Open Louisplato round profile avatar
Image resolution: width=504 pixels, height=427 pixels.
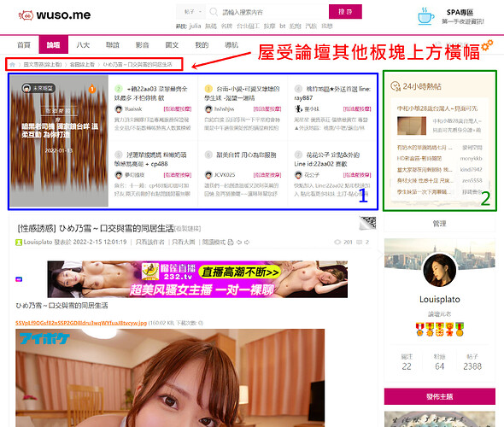(x=439, y=270)
